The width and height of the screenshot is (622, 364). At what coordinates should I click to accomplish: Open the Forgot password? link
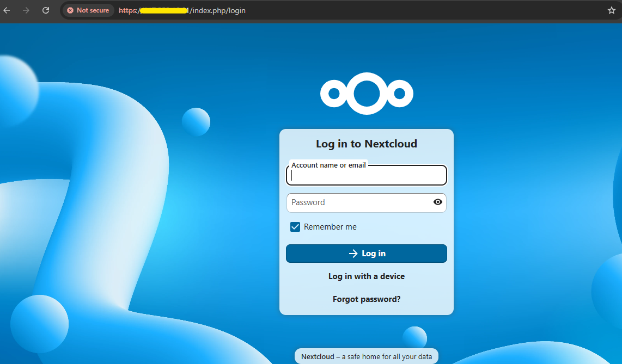tap(367, 299)
